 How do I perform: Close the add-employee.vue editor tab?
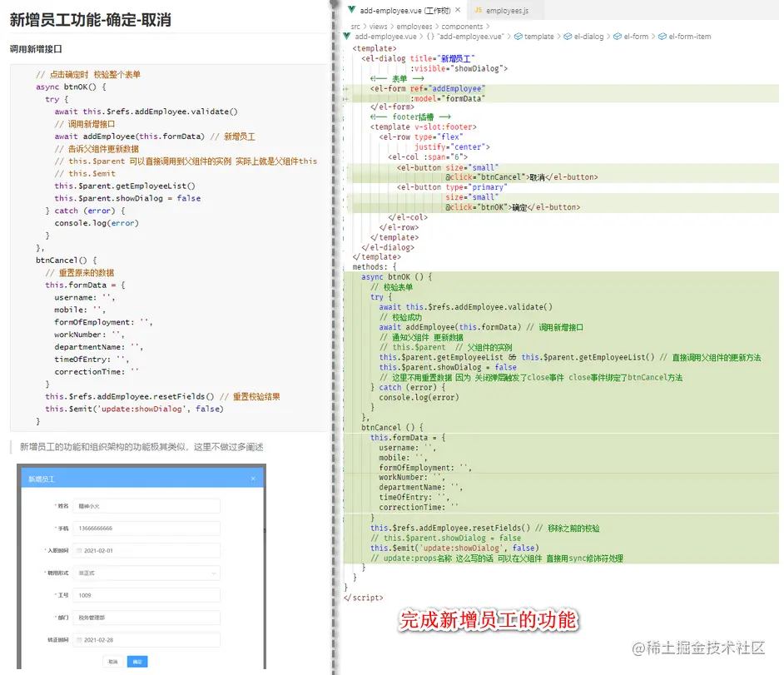click(x=458, y=10)
